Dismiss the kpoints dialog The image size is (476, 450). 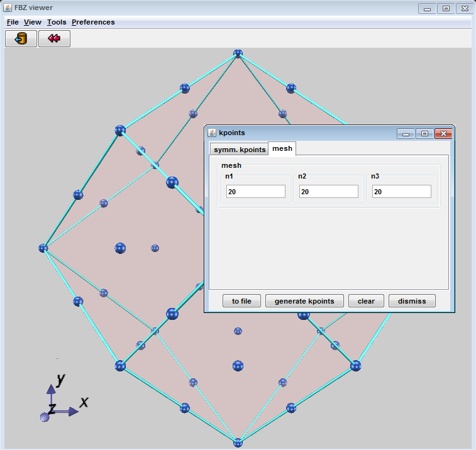point(412,301)
